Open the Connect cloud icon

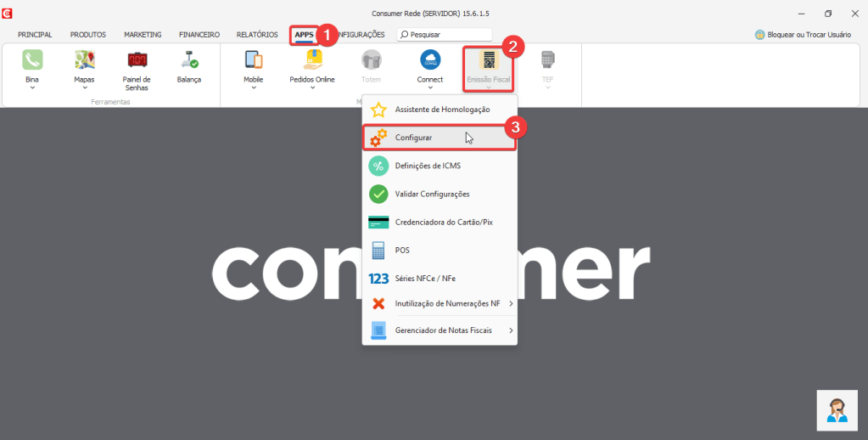pyautogui.click(x=430, y=59)
